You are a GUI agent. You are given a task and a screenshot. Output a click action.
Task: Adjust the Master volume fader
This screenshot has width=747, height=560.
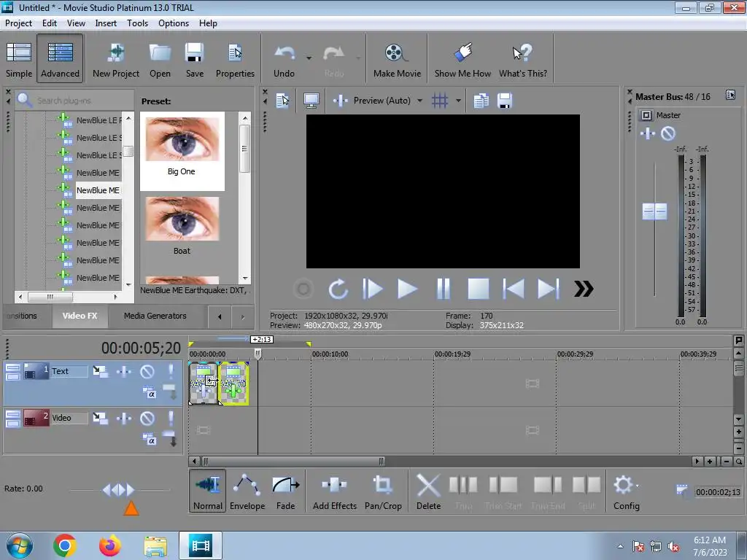point(654,211)
